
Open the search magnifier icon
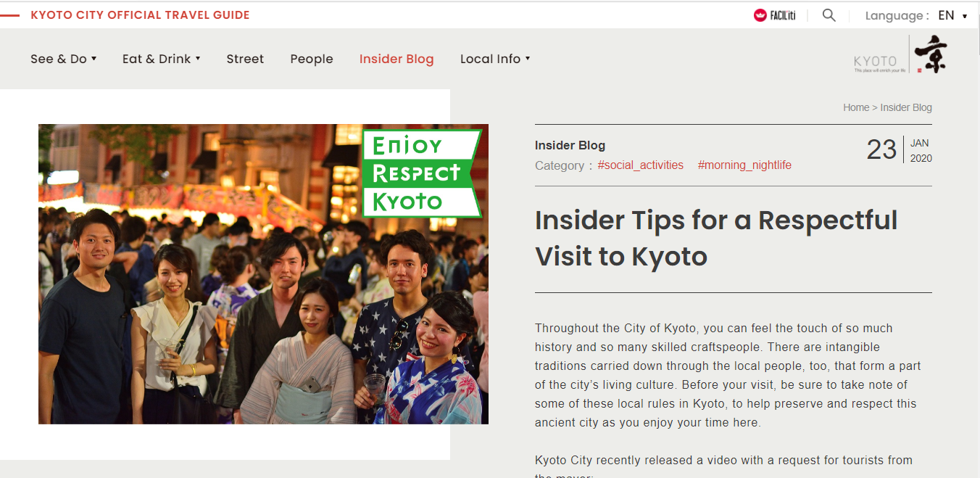click(829, 15)
